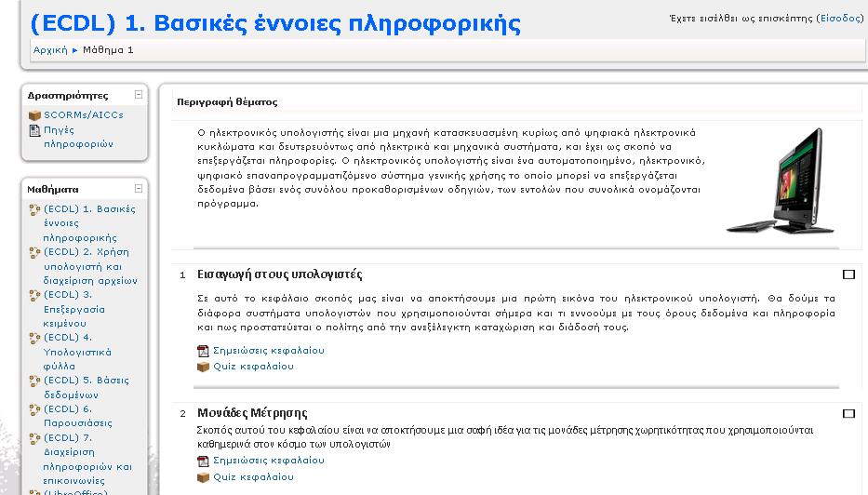Collapse the Μαθήματα block
Screen dimensions: 868x495
click(x=139, y=188)
